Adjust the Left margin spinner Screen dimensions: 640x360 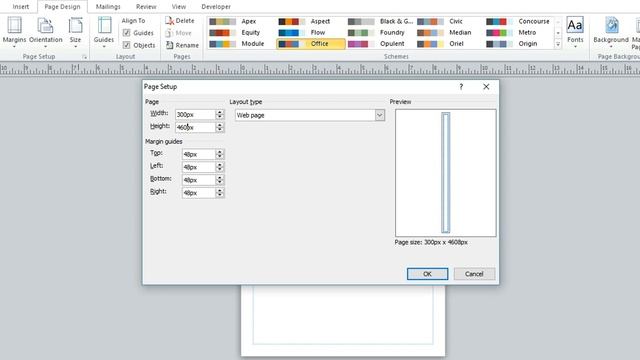[x=220, y=167]
